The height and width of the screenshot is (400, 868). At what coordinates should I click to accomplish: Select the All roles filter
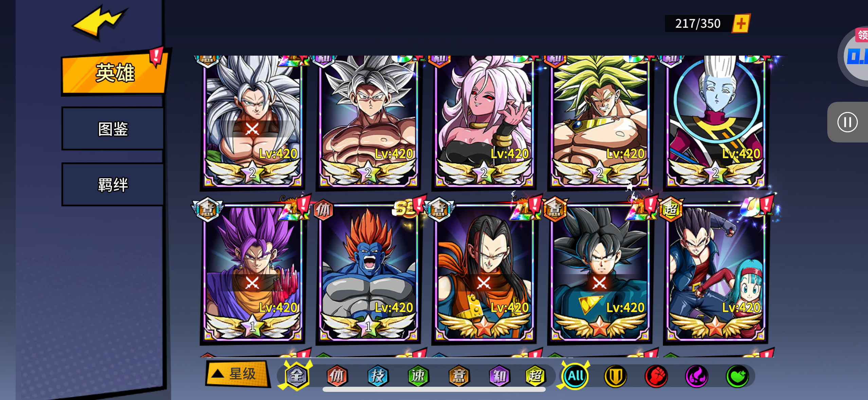point(575,376)
